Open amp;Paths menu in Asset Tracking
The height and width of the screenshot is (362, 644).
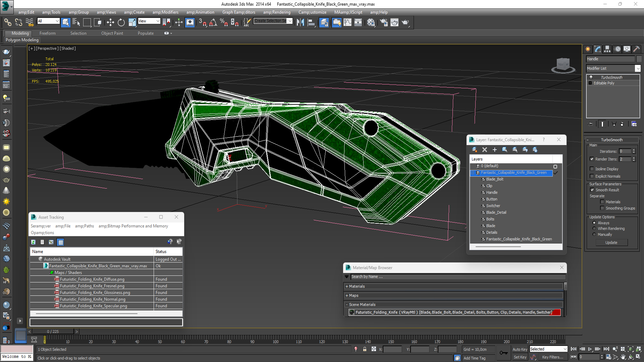[x=84, y=226]
